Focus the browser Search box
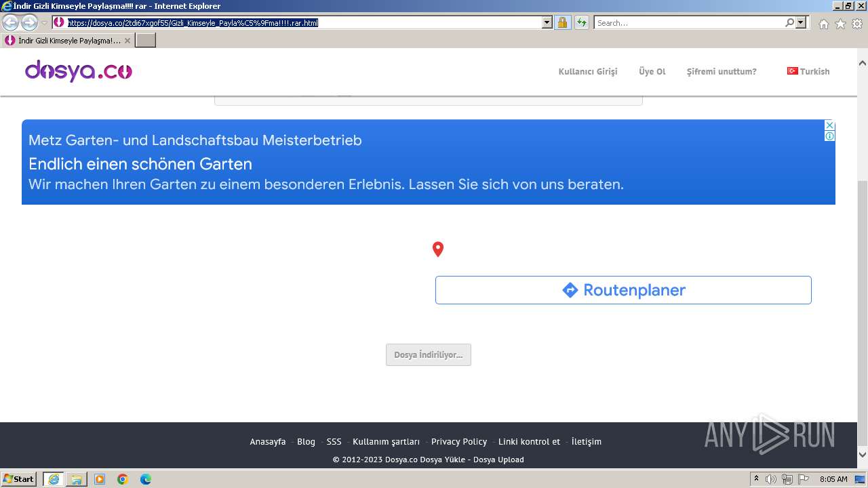 [689, 22]
